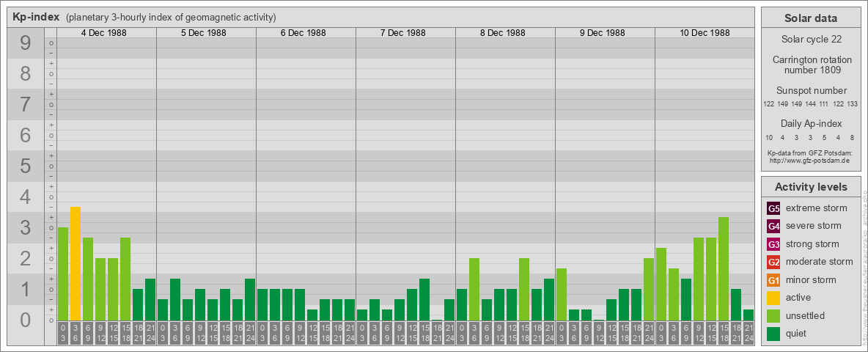Click the 21-24 bar on 5 Dec

250,299
